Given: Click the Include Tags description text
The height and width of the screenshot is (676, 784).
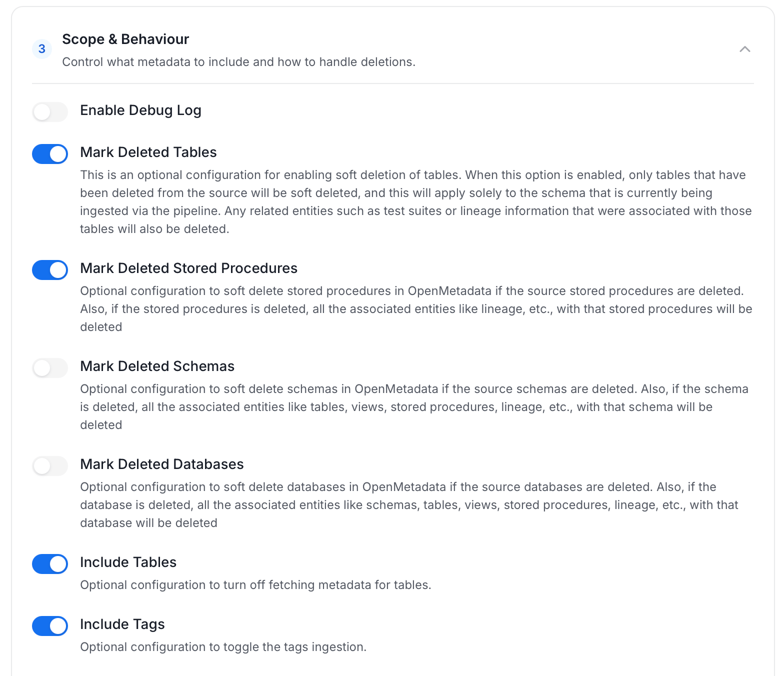Looking at the screenshot, I should [x=223, y=647].
